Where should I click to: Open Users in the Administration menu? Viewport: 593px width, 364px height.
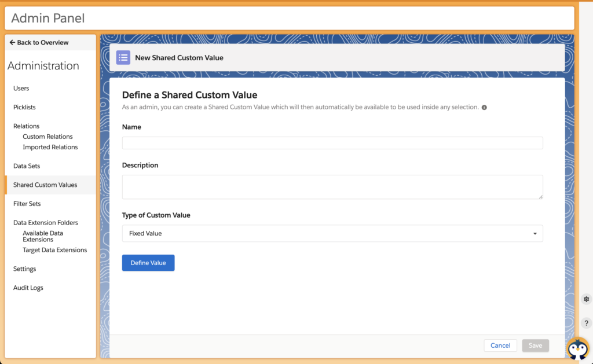coord(21,89)
